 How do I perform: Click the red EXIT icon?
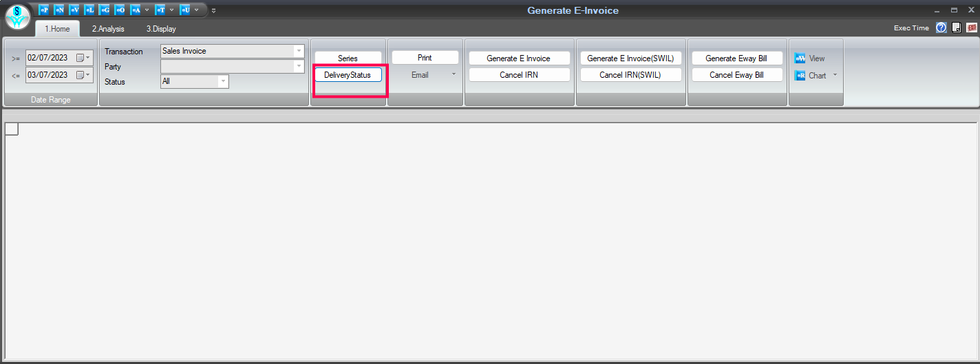click(972, 28)
